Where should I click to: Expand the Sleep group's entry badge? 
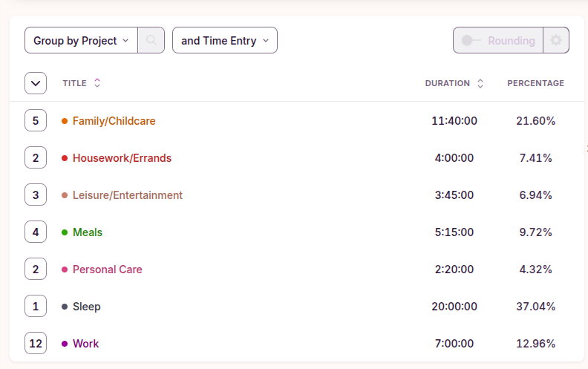click(x=36, y=306)
